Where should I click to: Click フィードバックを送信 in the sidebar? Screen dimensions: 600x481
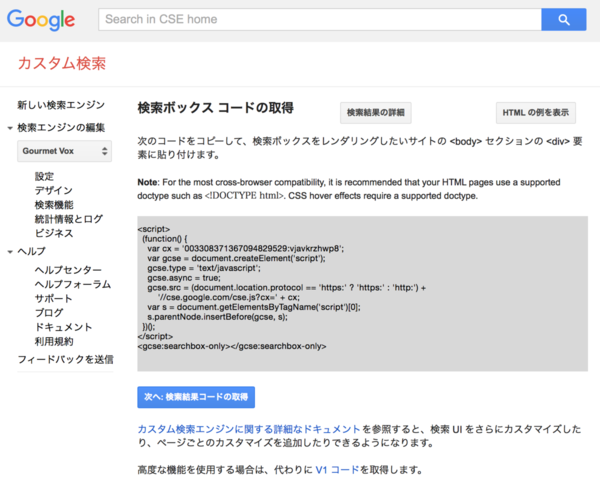point(65,359)
